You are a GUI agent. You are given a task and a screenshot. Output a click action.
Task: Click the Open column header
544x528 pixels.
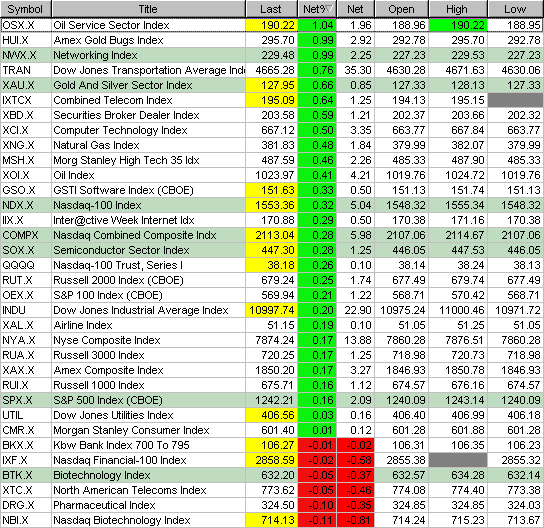coord(401,9)
